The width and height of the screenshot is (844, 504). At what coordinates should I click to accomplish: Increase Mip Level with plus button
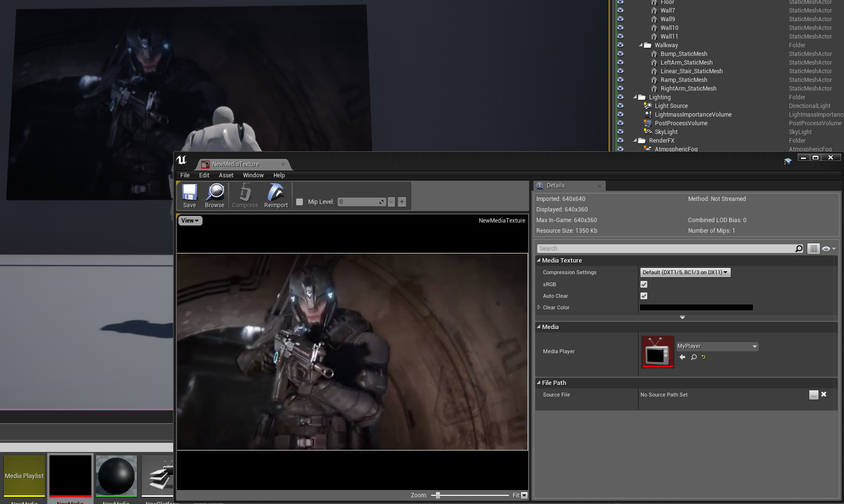(402, 202)
